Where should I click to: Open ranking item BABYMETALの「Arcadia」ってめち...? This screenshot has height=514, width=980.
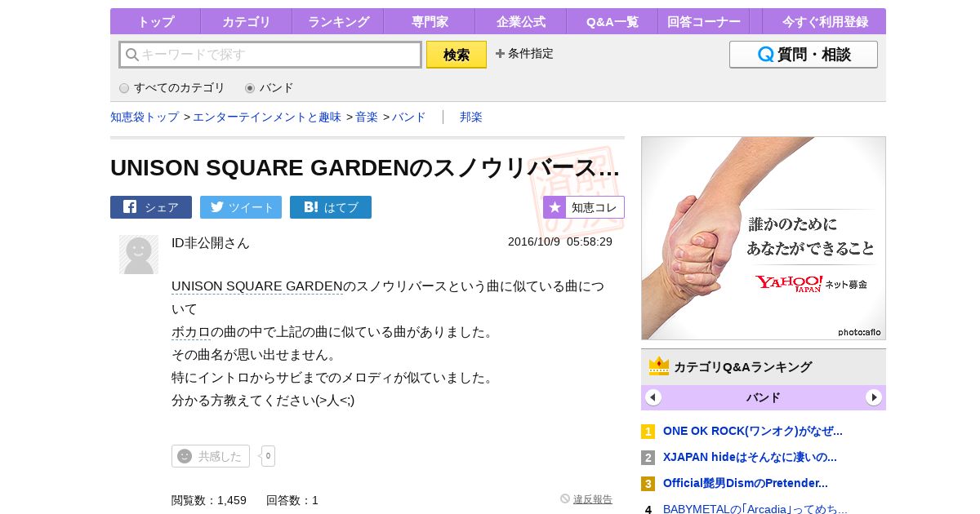[755, 509]
